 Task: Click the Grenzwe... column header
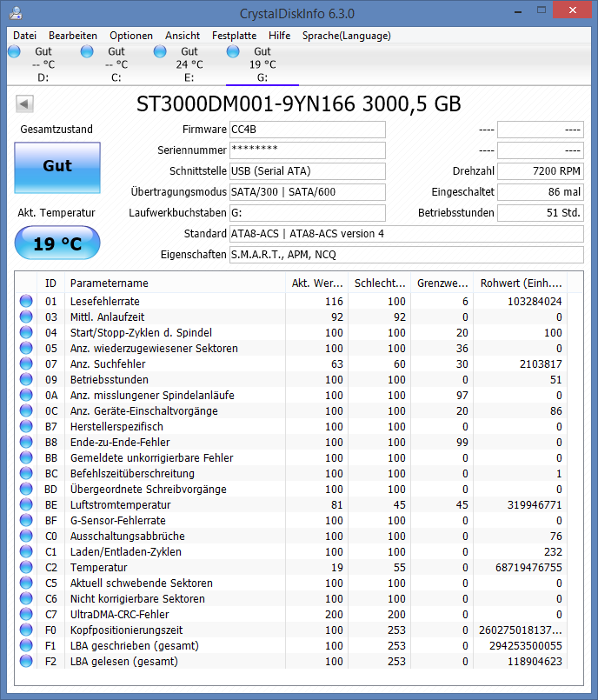click(442, 283)
